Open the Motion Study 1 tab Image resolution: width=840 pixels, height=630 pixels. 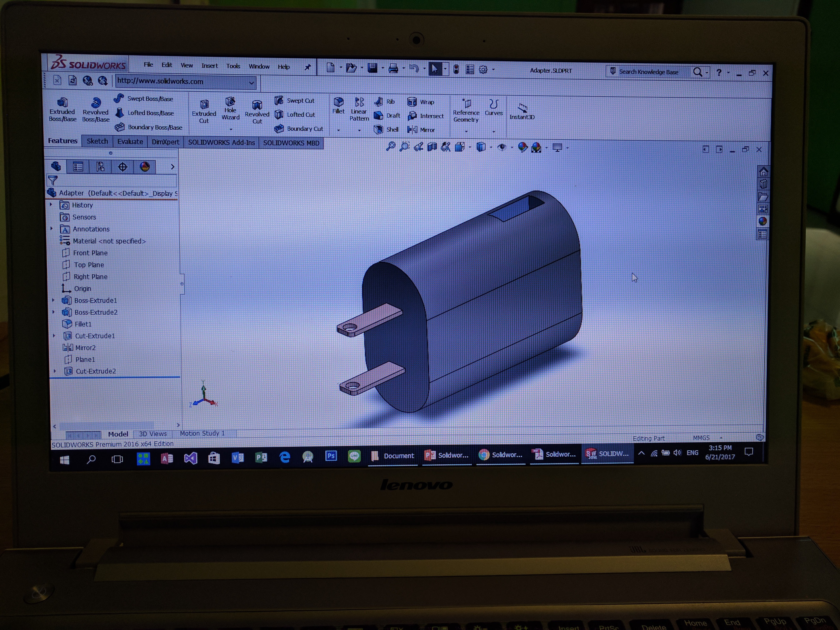tap(202, 433)
